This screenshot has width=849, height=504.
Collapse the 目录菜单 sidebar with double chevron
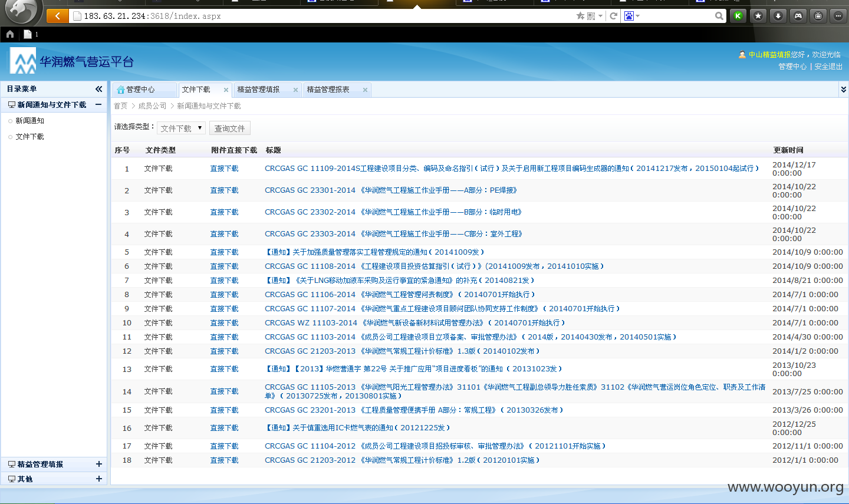[98, 89]
